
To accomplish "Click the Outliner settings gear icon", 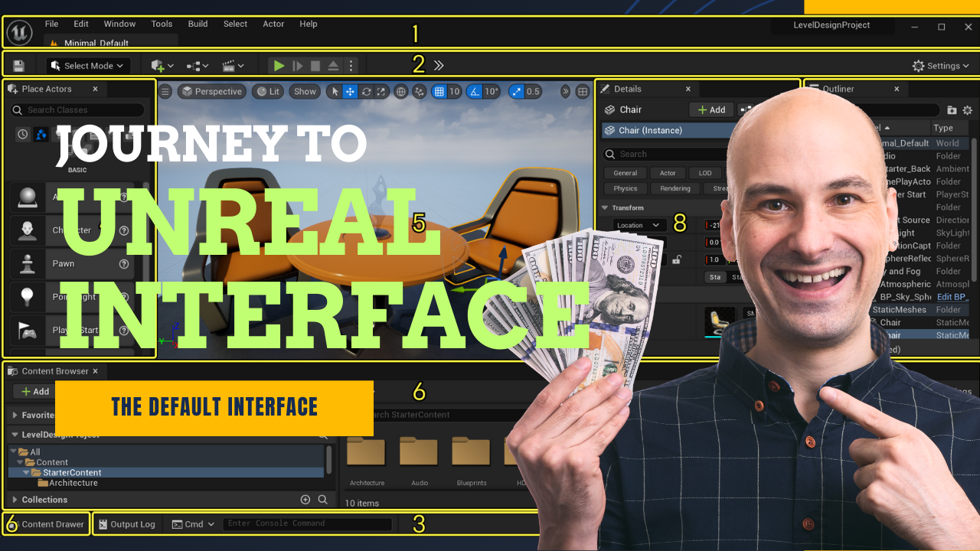I will coord(967,110).
